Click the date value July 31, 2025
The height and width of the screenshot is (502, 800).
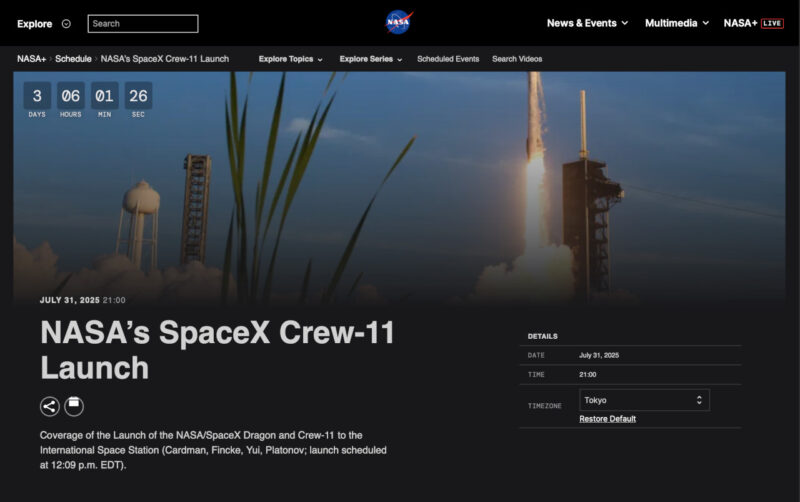tap(599, 355)
